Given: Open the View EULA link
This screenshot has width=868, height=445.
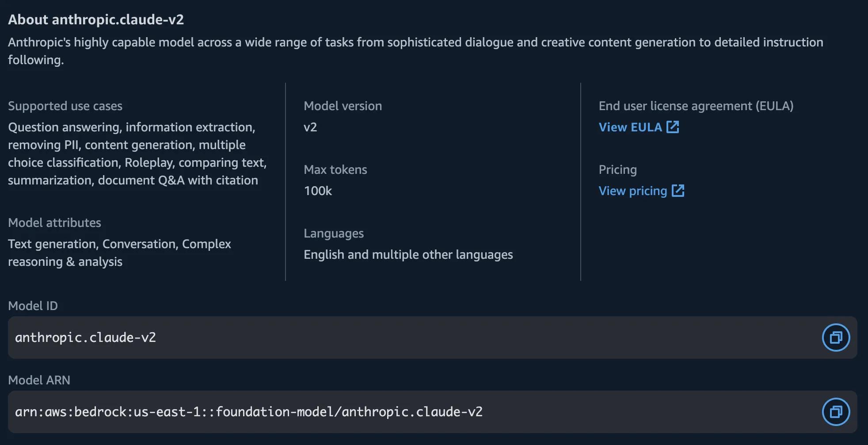Looking at the screenshot, I should [x=639, y=127].
